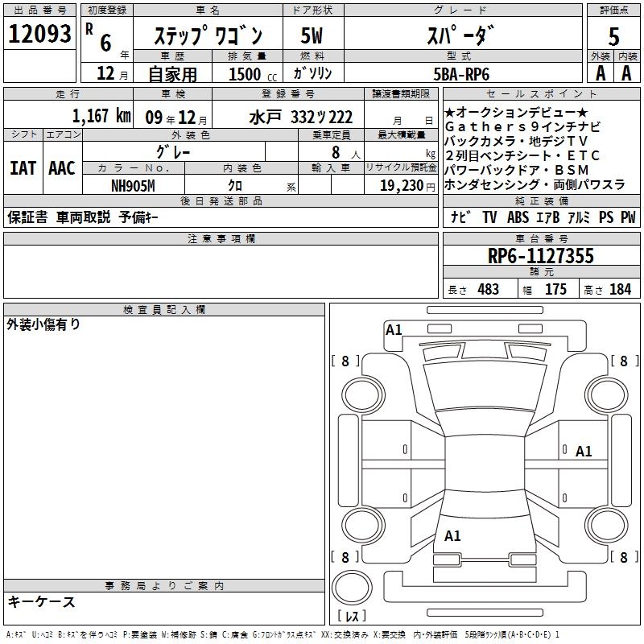Viewport: 644px width, 644px height.
Task: Click the PW equipment label
Action: (628, 217)
